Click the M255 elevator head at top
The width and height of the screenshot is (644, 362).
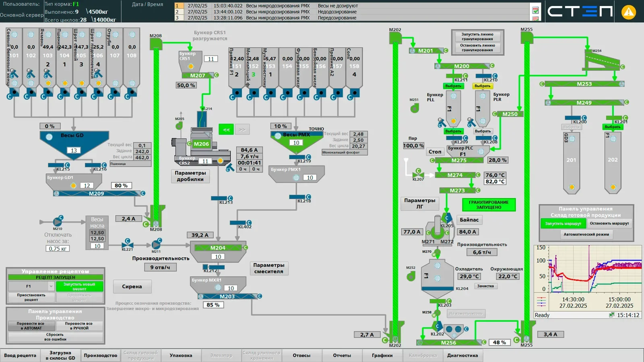point(526,38)
